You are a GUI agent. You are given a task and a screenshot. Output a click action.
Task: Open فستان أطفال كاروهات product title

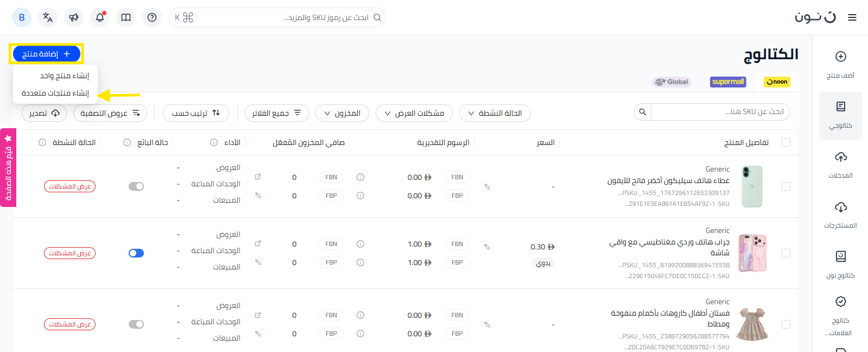(x=670, y=318)
